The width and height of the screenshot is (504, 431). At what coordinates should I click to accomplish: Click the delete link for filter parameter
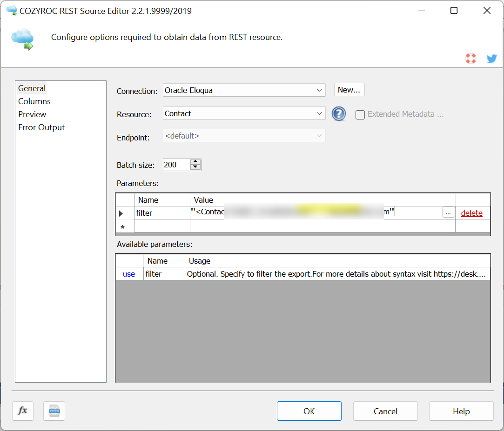click(471, 213)
